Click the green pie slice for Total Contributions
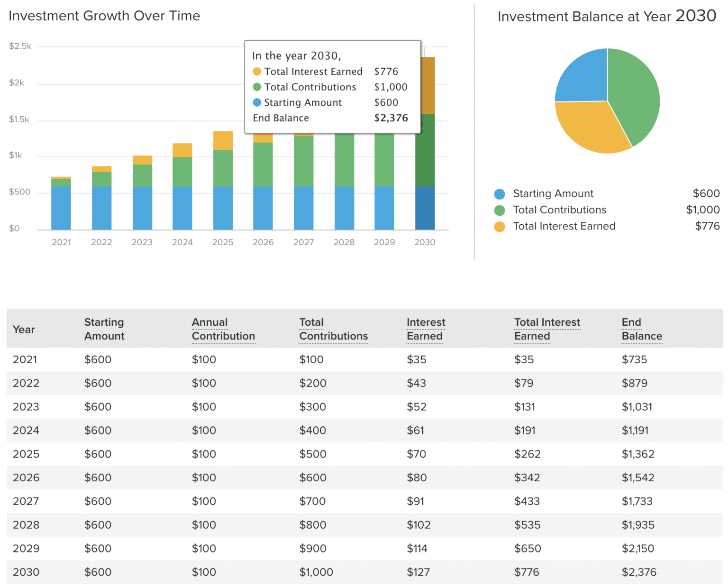 pyautogui.click(x=635, y=95)
